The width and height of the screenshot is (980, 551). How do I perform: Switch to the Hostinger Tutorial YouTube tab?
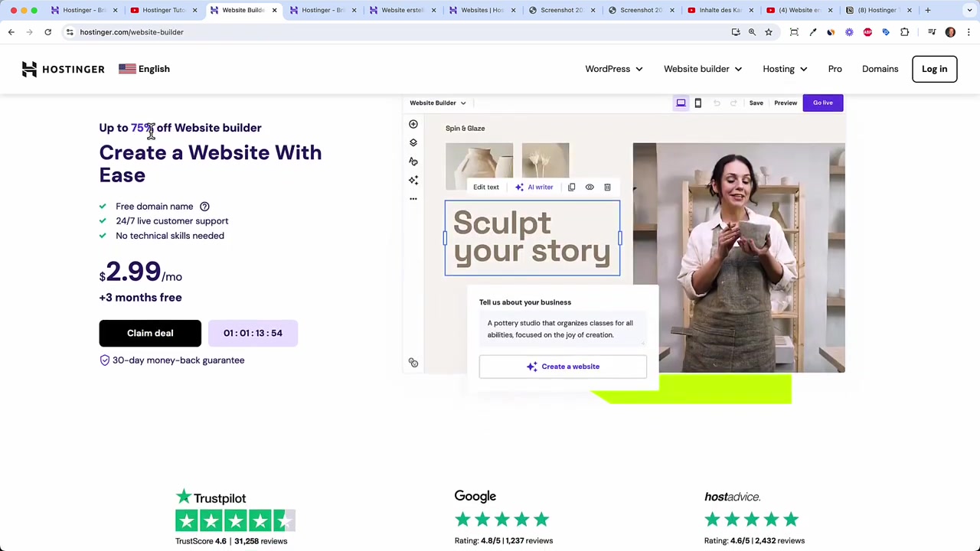pyautogui.click(x=163, y=10)
